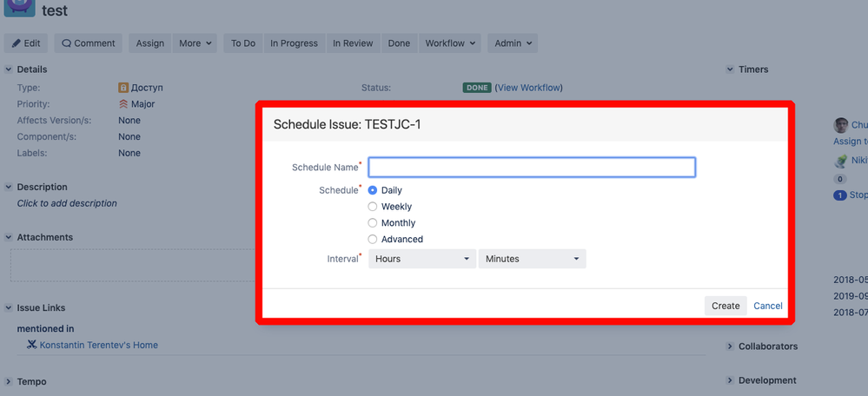
Task: Open the Minutes interval dropdown
Action: [x=532, y=259]
